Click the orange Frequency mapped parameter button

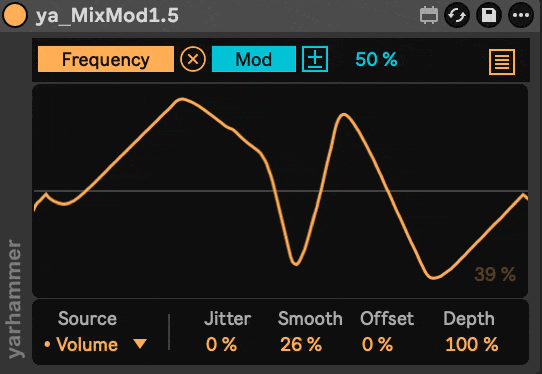(x=106, y=59)
